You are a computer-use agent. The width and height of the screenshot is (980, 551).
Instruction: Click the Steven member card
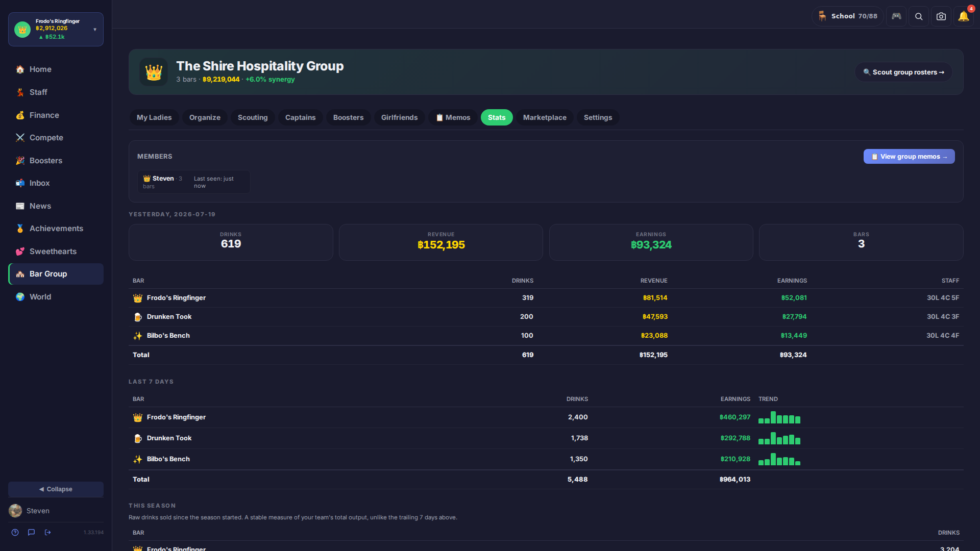(x=193, y=182)
